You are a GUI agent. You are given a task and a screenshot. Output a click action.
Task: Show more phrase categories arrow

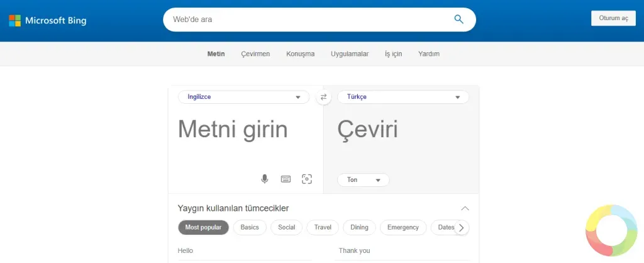(462, 228)
